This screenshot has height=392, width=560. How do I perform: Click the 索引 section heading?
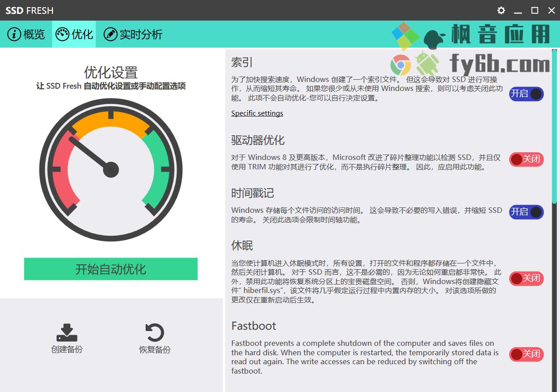click(x=242, y=62)
